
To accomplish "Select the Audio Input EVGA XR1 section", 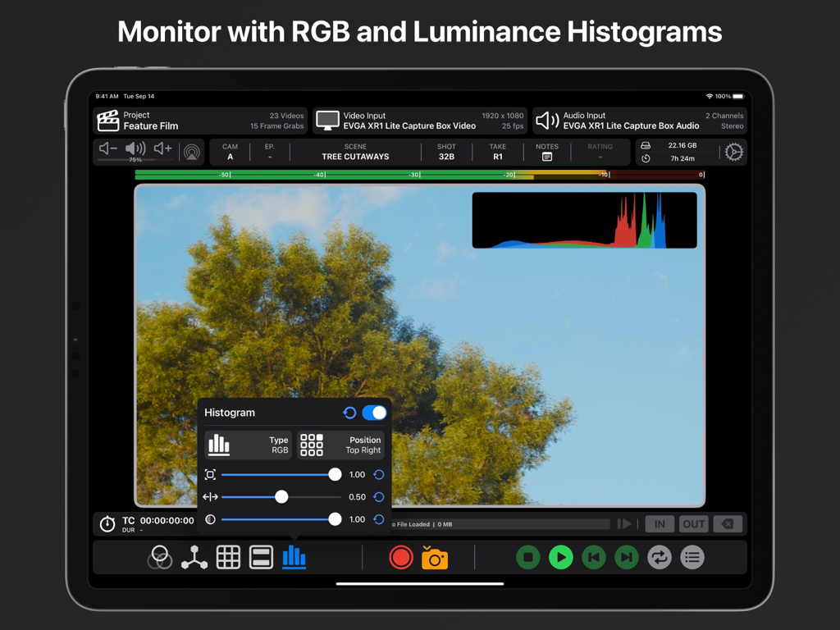I will click(x=640, y=121).
